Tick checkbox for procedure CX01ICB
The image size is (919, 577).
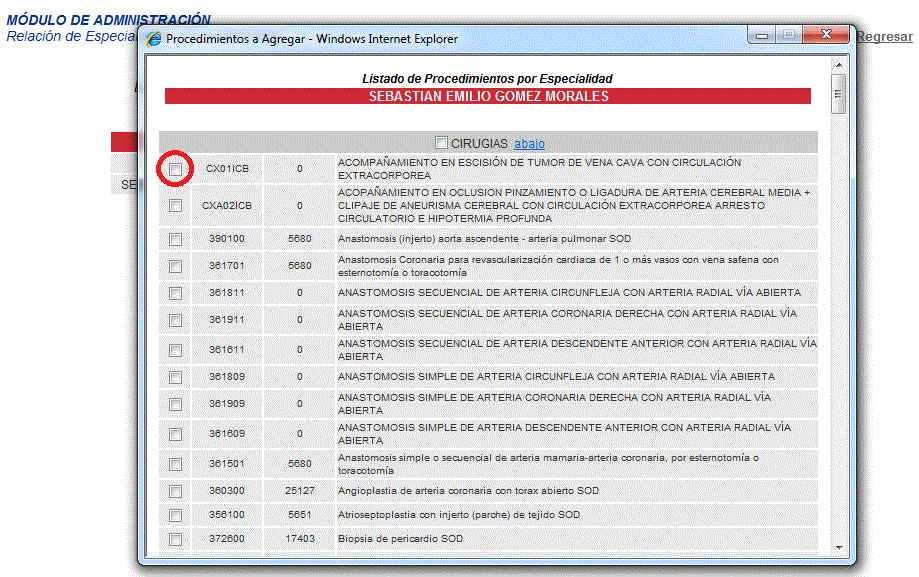click(176, 169)
